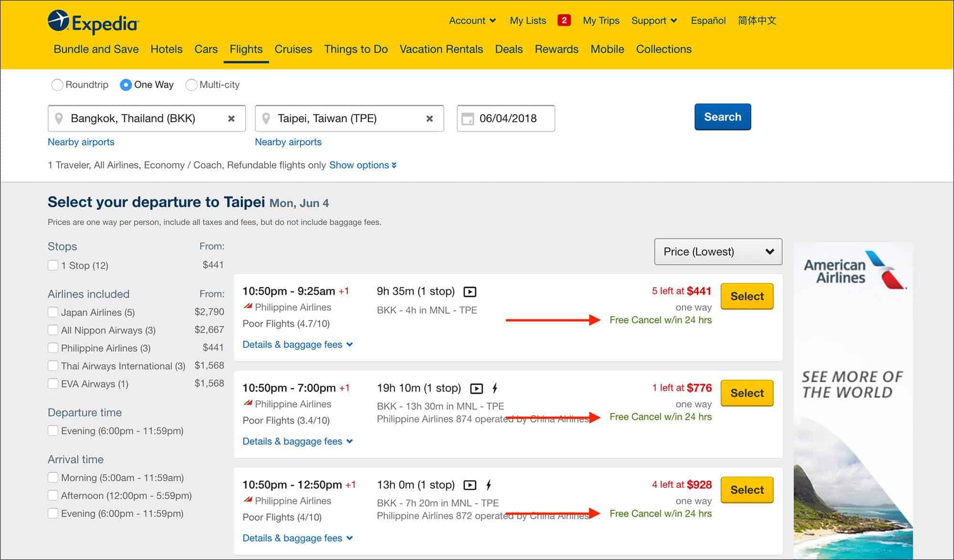This screenshot has width=954, height=560.
Task: Click Philippine Airlines logo on $441 flight
Action: [x=248, y=306]
